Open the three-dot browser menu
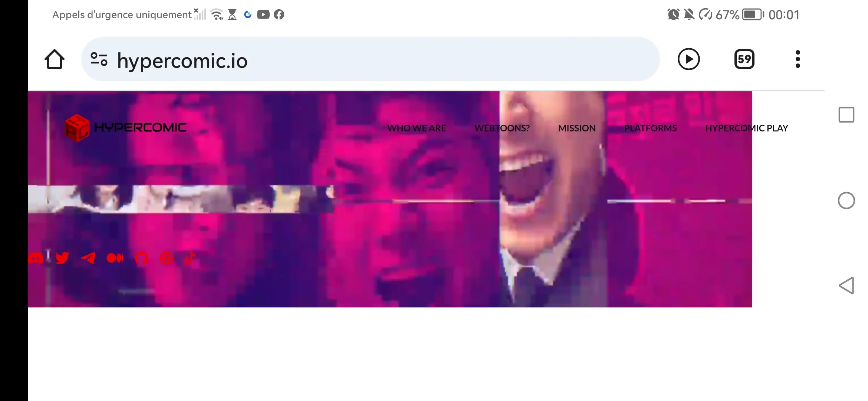This screenshot has height=401, width=868. [x=798, y=59]
